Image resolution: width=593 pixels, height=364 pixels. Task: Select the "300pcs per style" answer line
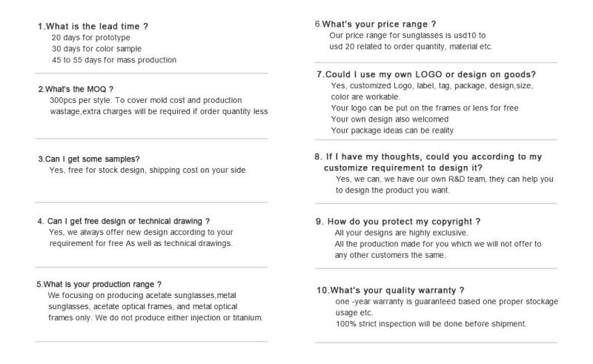(x=145, y=100)
